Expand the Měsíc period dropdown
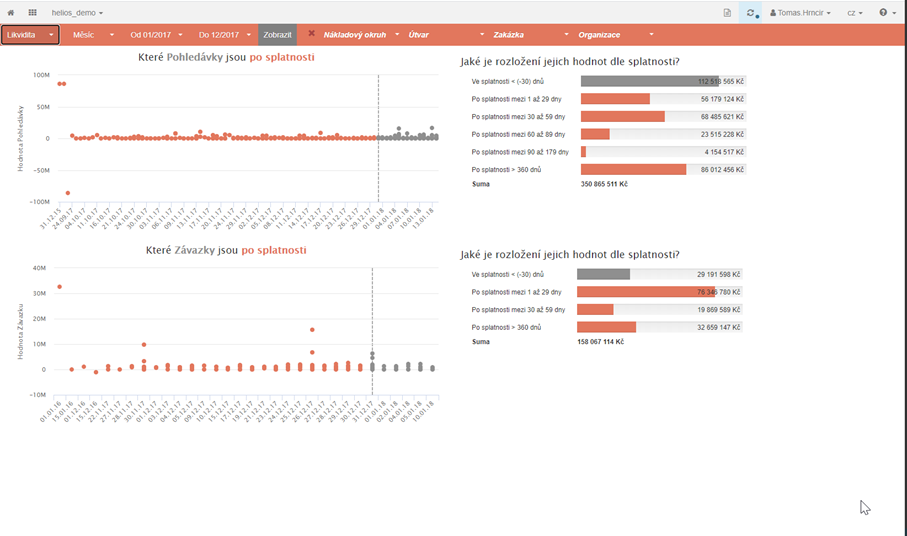The width and height of the screenshot is (907, 536). click(x=93, y=34)
